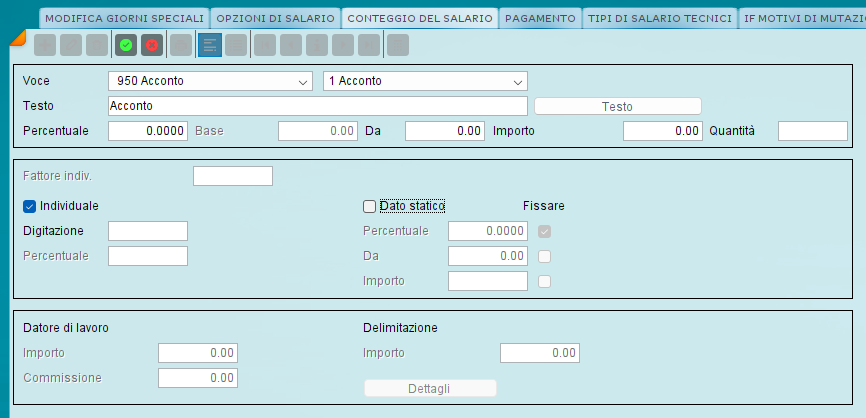This screenshot has height=418, width=866.
Task: Click the Fattore indiv. field
Action: tap(233, 176)
